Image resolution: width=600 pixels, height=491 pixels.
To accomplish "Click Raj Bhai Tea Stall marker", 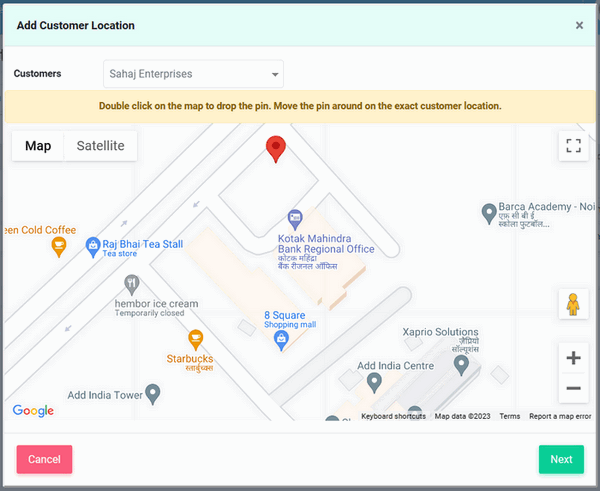I will point(93,247).
